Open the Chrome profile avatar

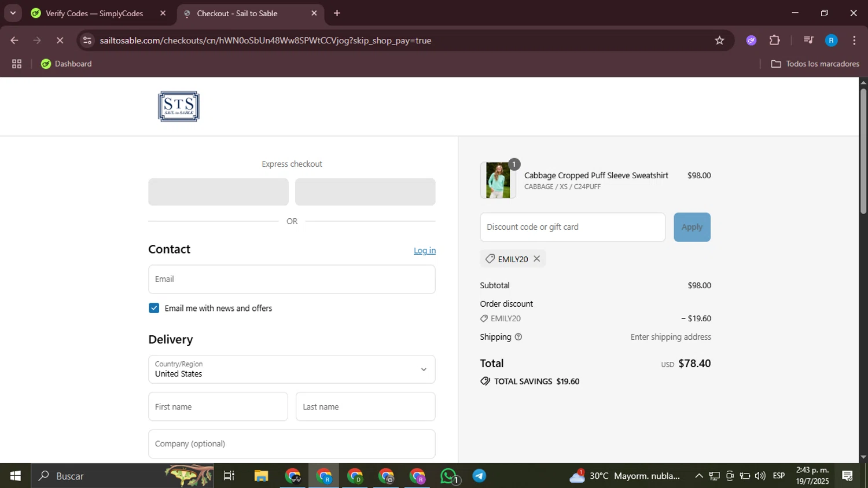coord(831,41)
